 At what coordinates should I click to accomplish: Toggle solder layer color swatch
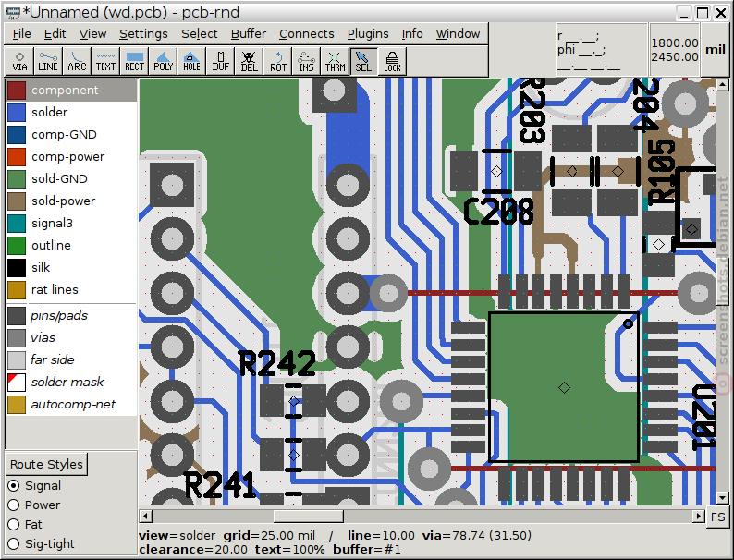[17, 113]
